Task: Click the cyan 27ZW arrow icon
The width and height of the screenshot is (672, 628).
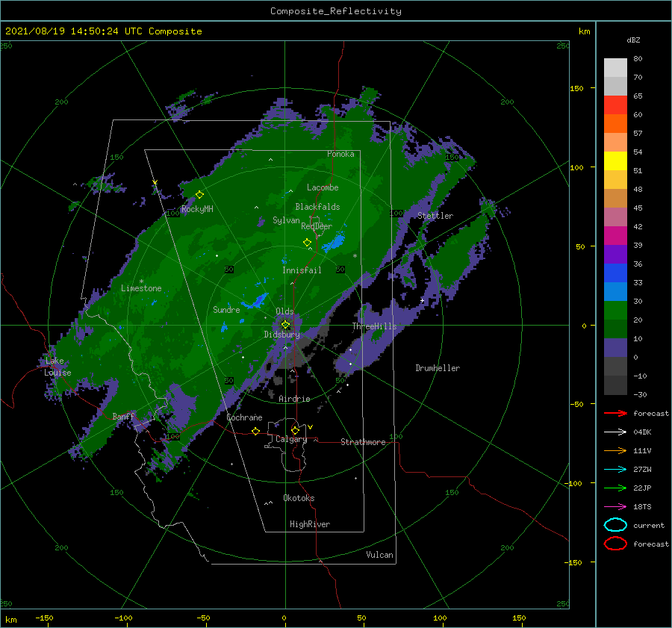Action: pos(615,470)
